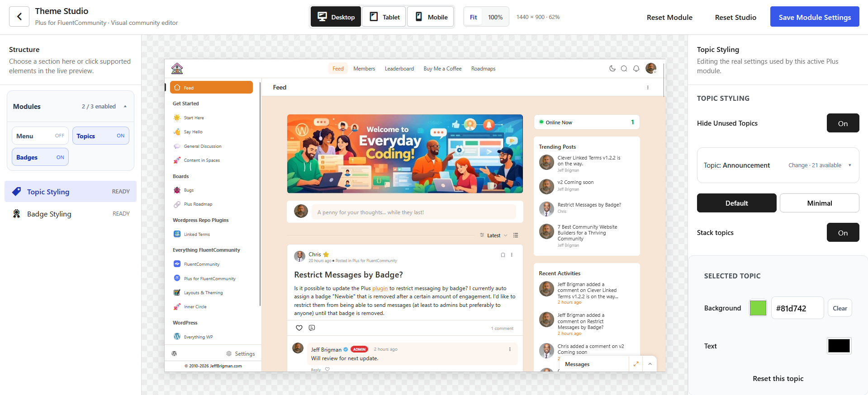Select Badge Styling section
868x395 pixels.
point(71,214)
